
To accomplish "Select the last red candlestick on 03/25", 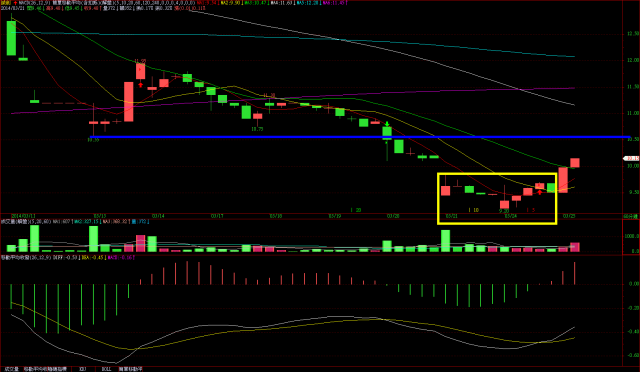I will click(x=575, y=163).
